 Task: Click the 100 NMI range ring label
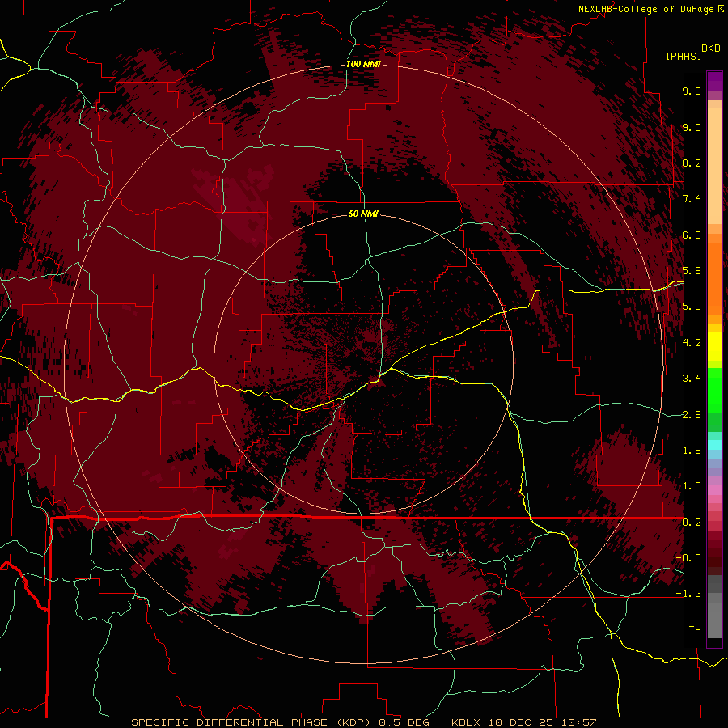363,64
